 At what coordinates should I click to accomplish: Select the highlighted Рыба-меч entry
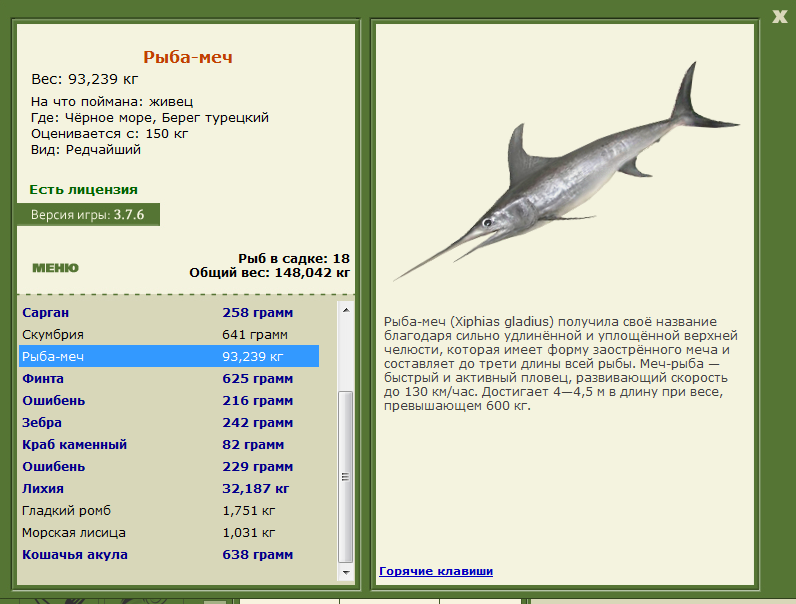tap(169, 356)
